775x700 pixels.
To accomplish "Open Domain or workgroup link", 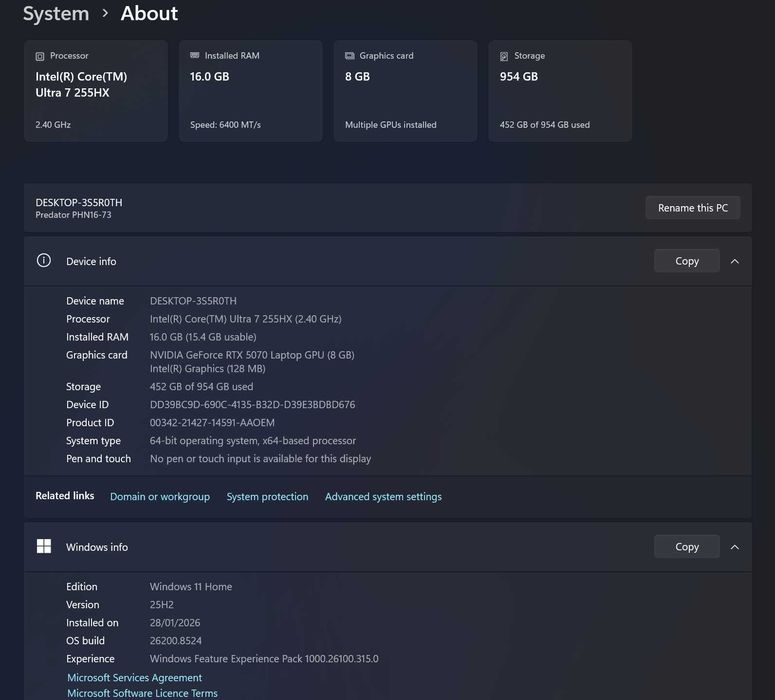I will click(x=160, y=497).
